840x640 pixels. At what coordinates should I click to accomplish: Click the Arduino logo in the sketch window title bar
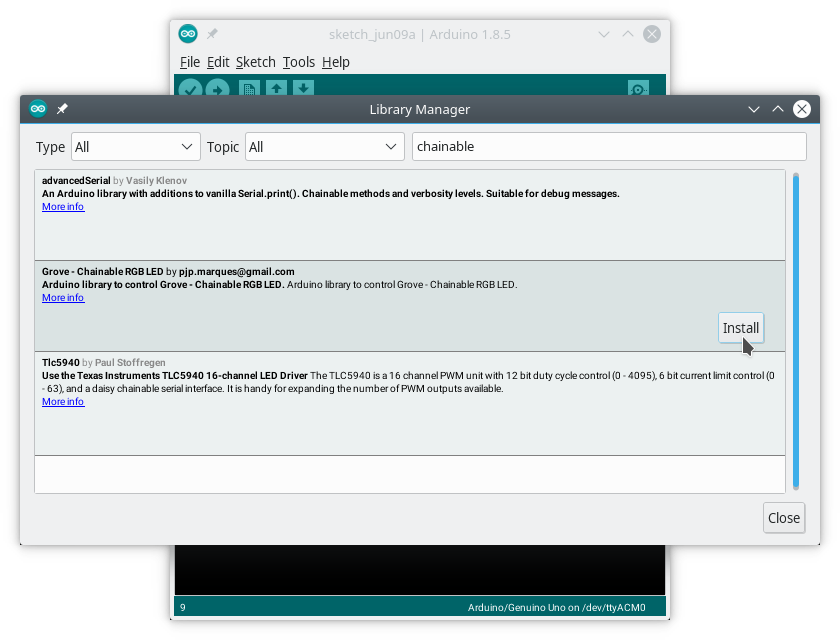(x=188, y=34)
